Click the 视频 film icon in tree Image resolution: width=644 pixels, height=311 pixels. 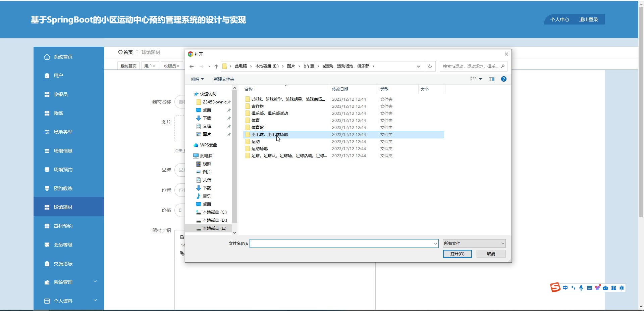[199, 164]
